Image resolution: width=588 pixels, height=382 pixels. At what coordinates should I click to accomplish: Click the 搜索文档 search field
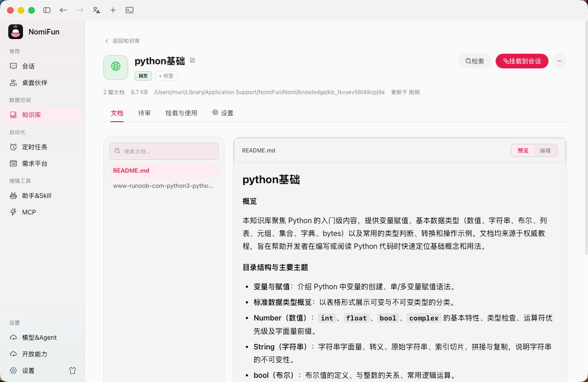[x=164, y=151]
